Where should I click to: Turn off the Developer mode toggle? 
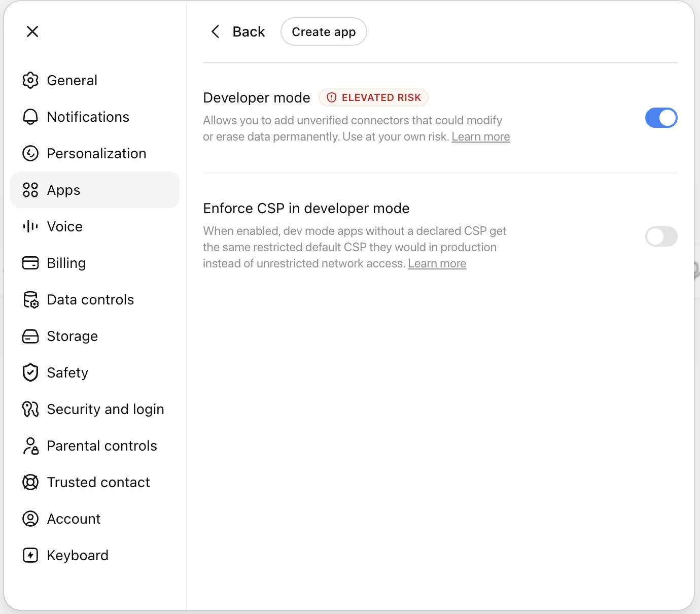pos(661,118)
